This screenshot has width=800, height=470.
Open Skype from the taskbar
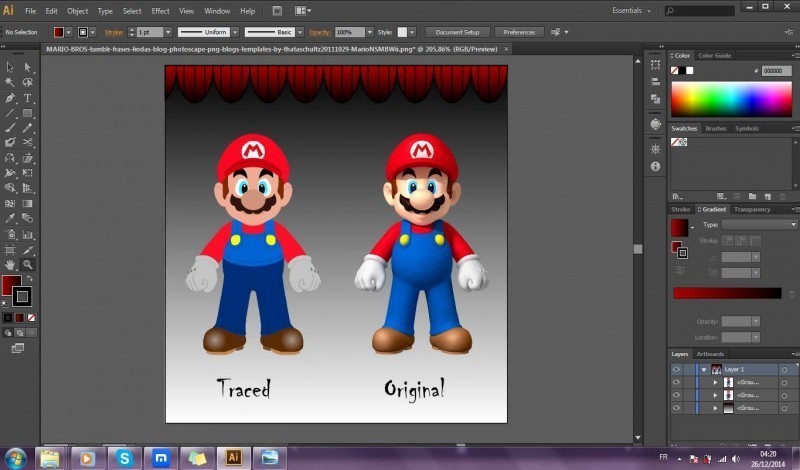[x=124, y=458]
